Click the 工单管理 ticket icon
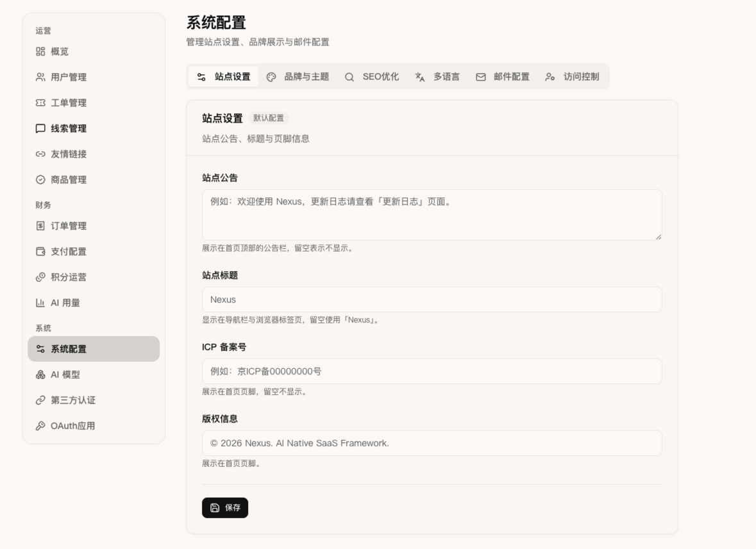This screenshot has width=756, height=549. 40,103
